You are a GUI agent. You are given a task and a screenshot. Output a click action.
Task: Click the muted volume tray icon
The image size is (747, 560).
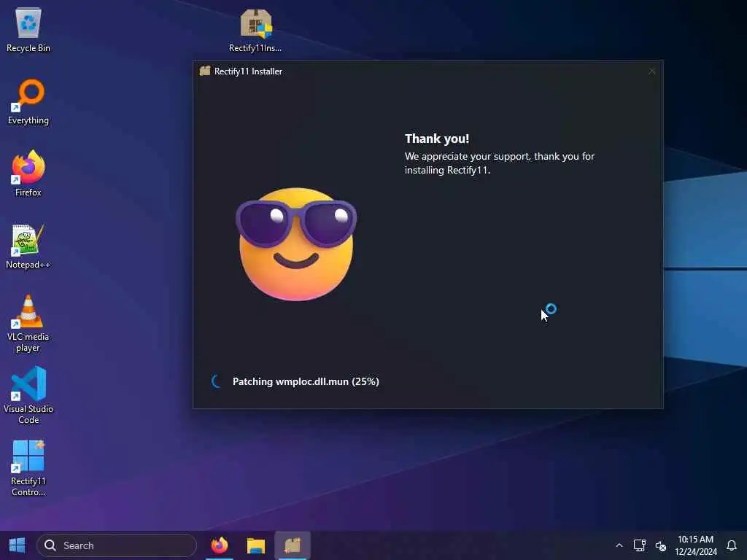661,545
